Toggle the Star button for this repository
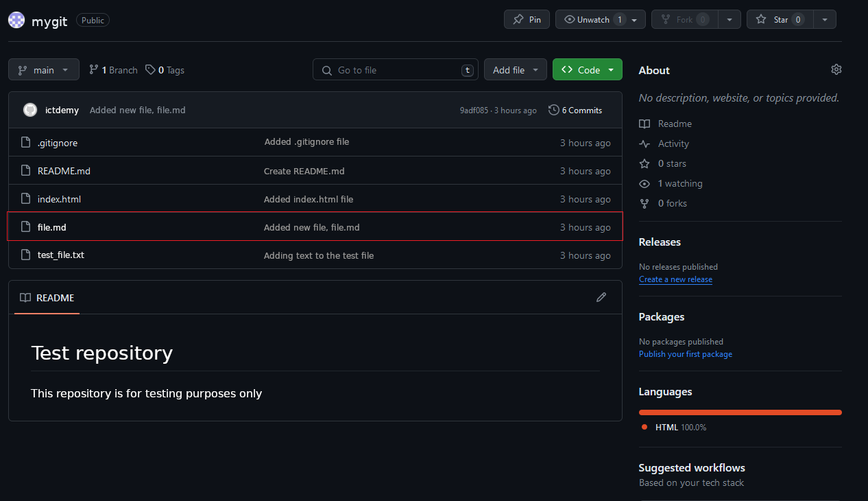The image size is (868, 501). pos(779,20)
